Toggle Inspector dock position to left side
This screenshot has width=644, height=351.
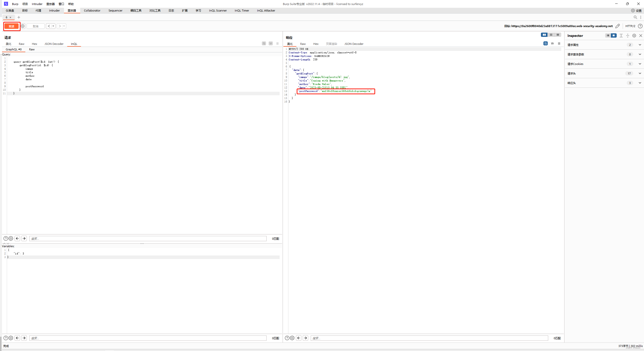click(608, 35)
